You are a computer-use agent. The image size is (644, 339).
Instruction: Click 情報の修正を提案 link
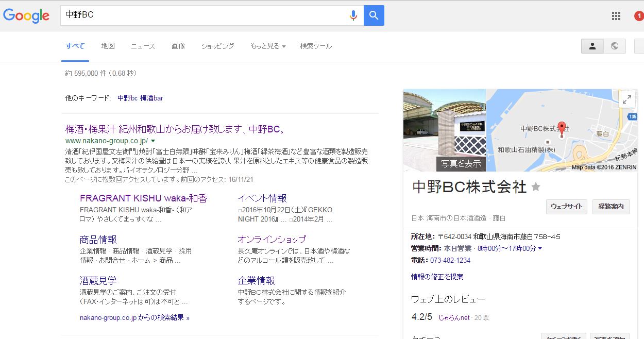(x=437, y=277)
